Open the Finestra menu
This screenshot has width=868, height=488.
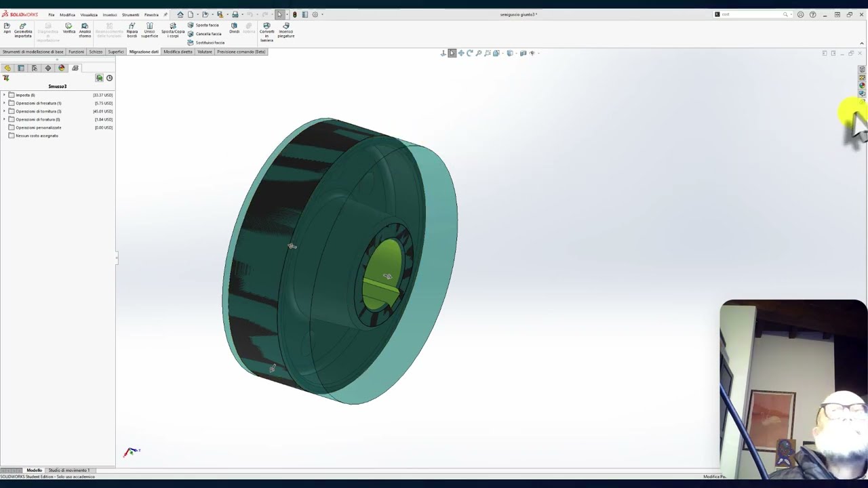[151, 14]
